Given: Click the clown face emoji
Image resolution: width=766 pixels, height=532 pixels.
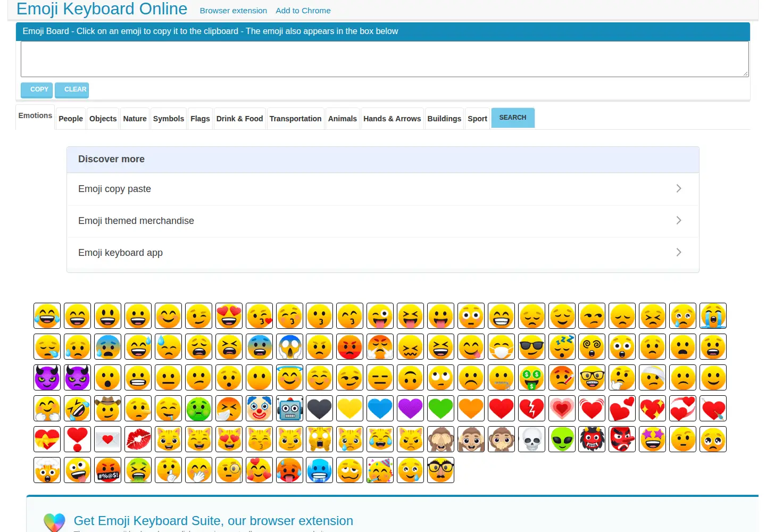Looking at the screenshot, I should (x=259, y=409).
